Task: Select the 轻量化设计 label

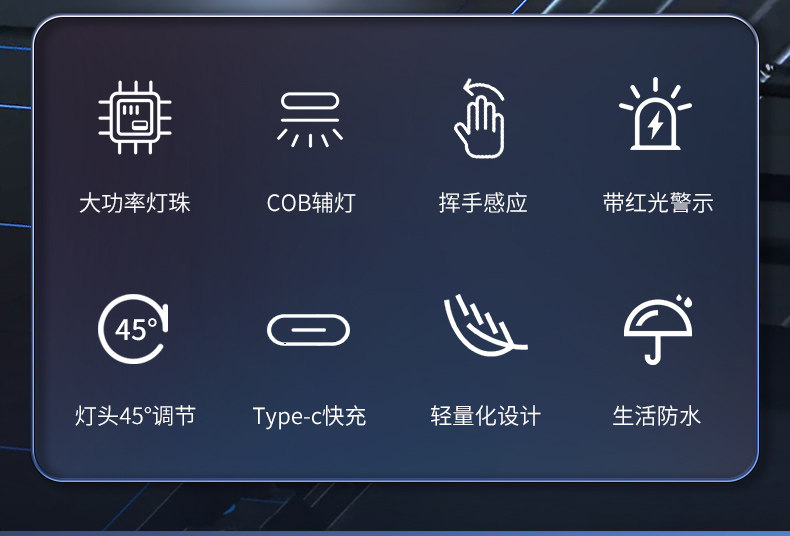Action: tap(486, 416)
